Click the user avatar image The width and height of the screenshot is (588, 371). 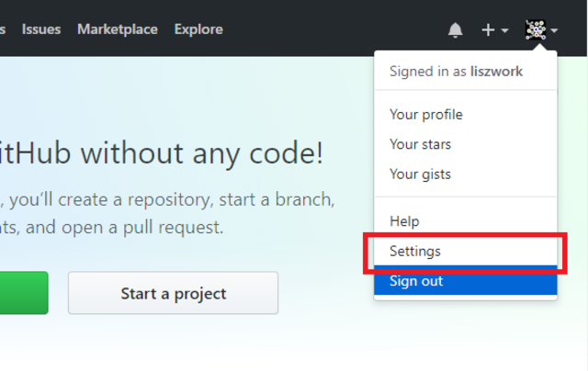(536, 29)
